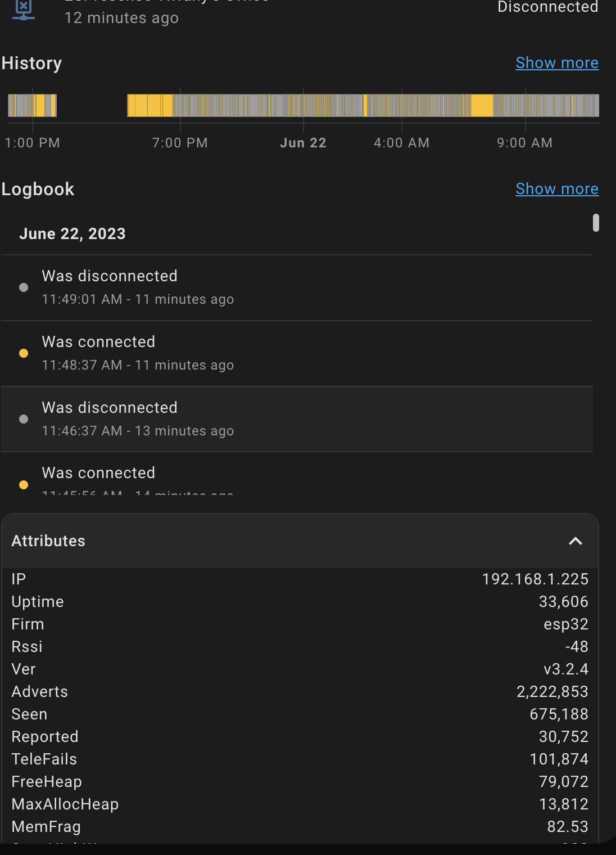Screen dimensions: 616x855
Task: Collapse the Attributes section
Action: click(575, 541)
